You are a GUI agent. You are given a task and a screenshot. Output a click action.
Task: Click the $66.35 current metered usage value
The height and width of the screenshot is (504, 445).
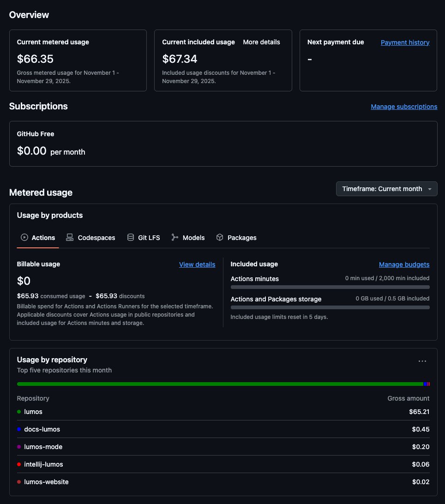[35, 59]
